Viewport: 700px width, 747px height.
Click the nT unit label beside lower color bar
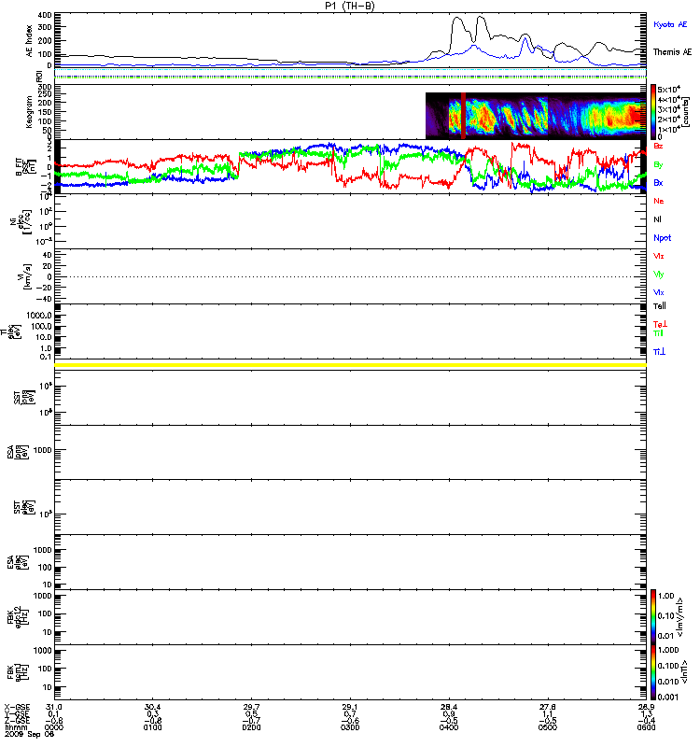click(x=686, y=672)
